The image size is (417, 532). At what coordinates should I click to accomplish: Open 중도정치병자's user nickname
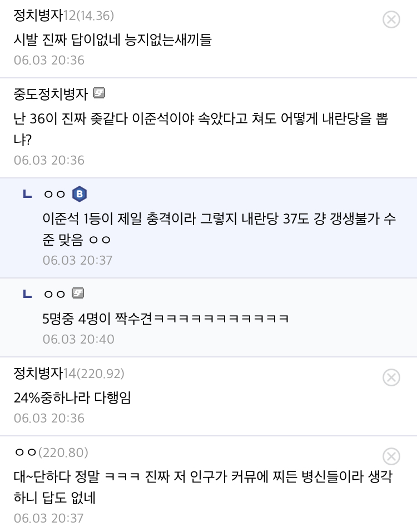click(x=51, y=95)
